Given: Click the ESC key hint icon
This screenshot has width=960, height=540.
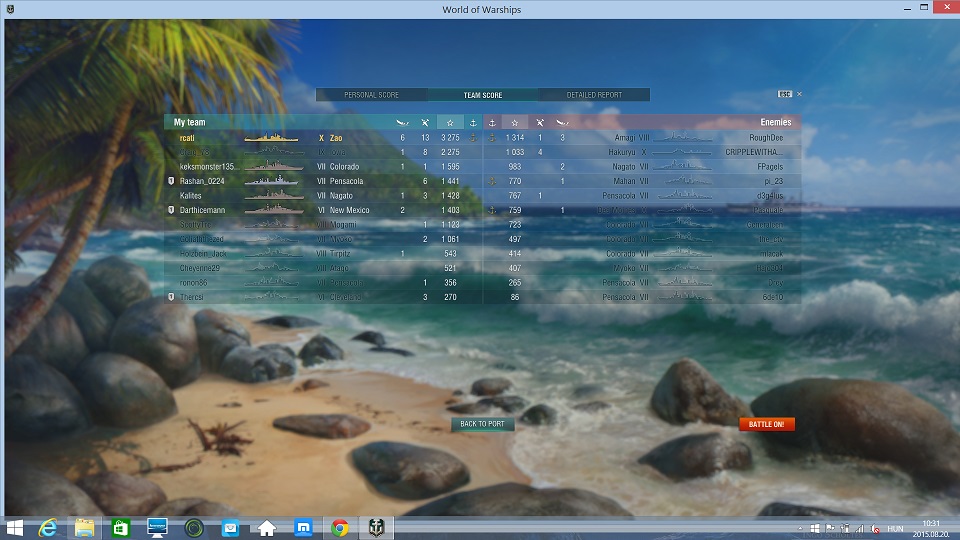Looking at the screenshot, I should 785,94.
